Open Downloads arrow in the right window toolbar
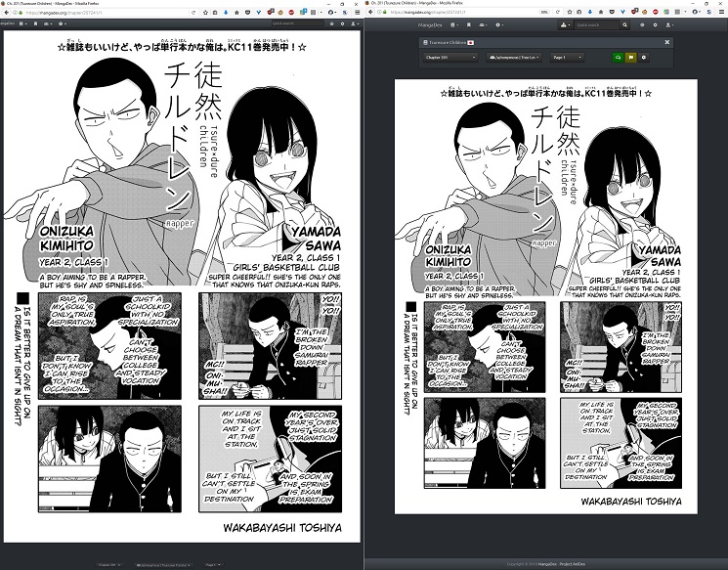Image resolution: width=728 pixels, height=570 pixels. [x=590, y=12]
